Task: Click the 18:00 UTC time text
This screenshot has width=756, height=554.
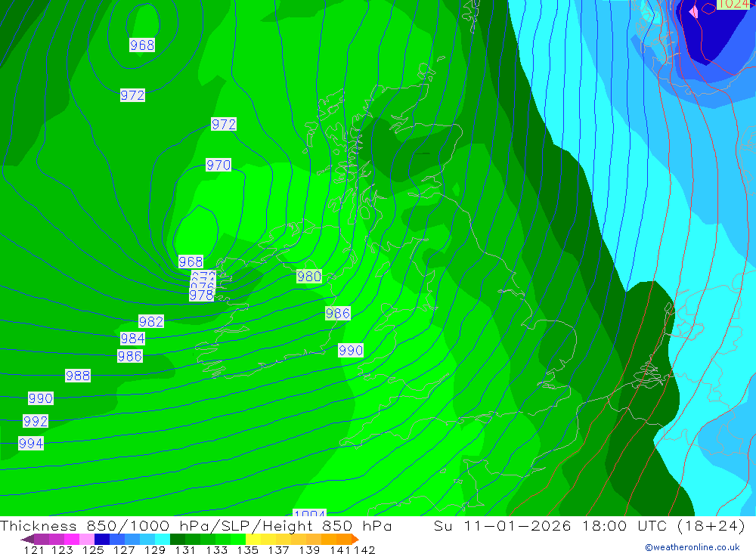Action: click(x=626, y=525)
